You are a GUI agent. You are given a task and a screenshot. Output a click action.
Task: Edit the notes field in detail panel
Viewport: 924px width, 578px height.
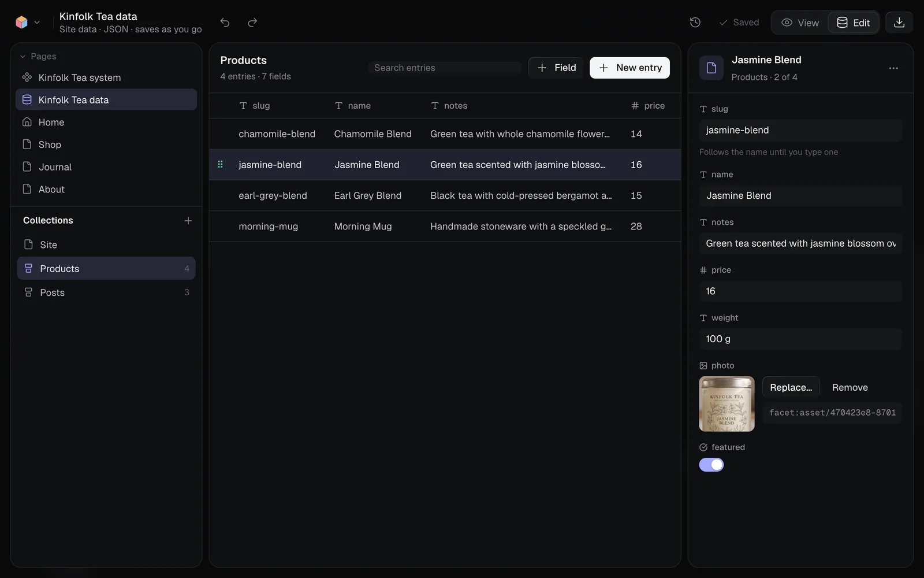coord(800,244)
